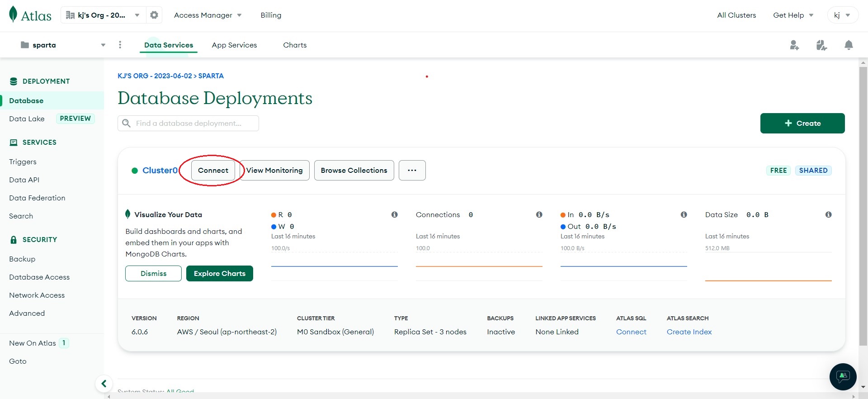This screenshot has height=399, width=868.
Task: Click the green Create button
Action: [802, 123]
